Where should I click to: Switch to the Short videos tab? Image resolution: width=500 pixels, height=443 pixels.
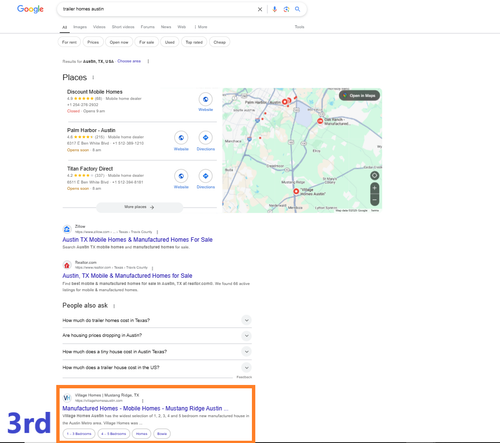123,27
